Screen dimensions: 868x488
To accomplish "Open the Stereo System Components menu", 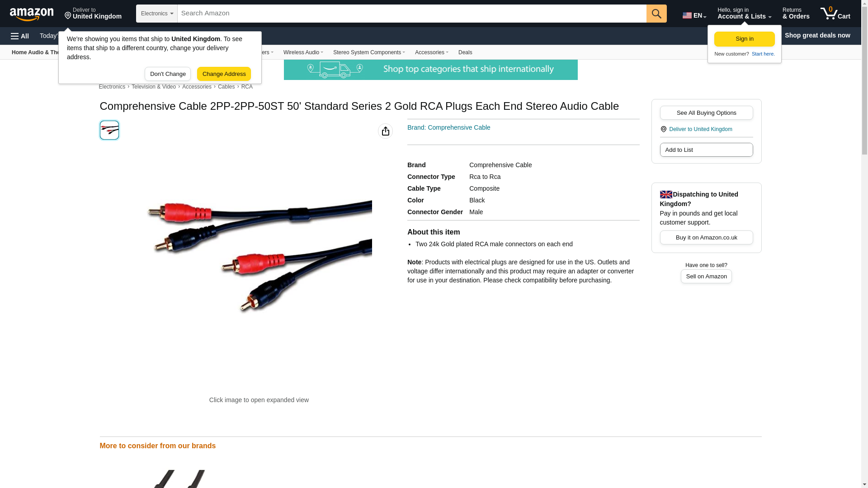I will click(369, 52).
